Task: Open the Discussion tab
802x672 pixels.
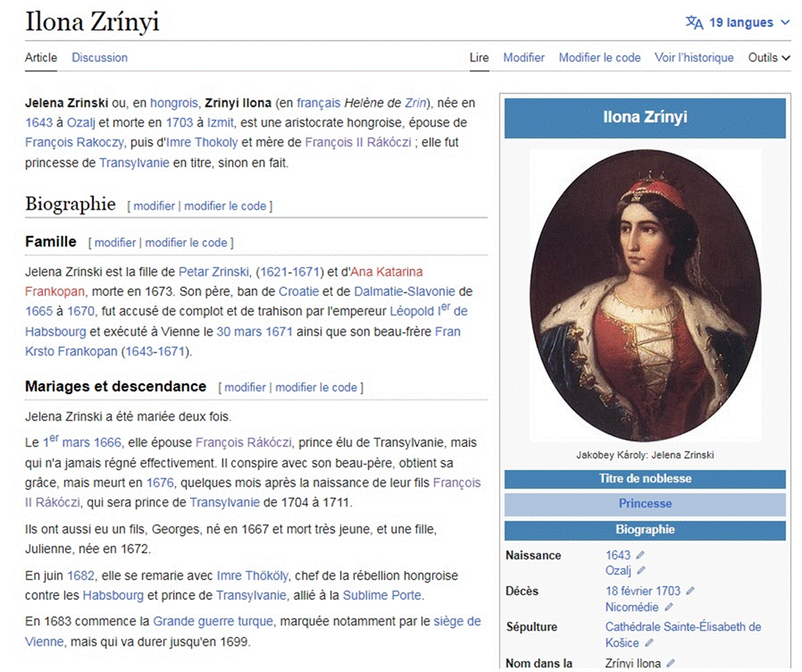Action: [100, 57]
